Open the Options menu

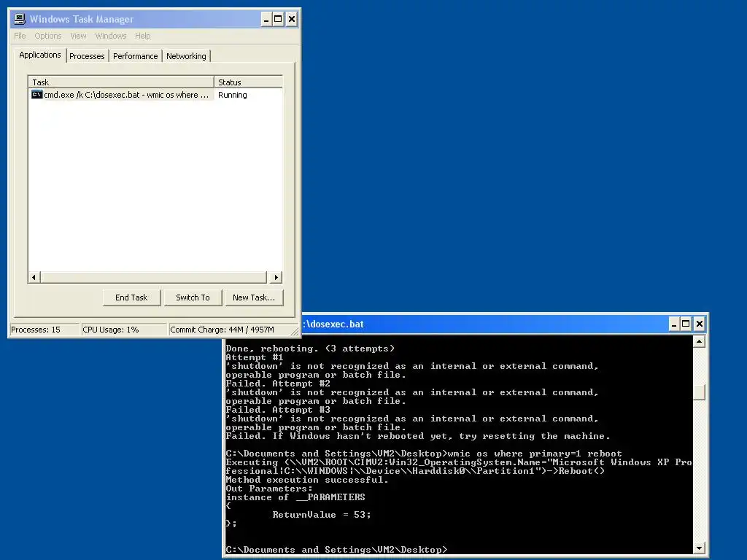pos(47,36)
